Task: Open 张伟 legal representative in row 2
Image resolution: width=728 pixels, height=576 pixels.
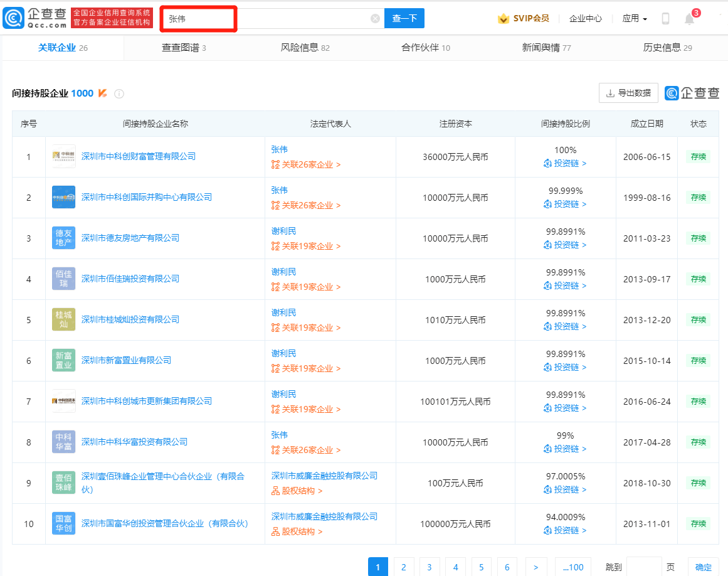Action: tap(280, 191)
